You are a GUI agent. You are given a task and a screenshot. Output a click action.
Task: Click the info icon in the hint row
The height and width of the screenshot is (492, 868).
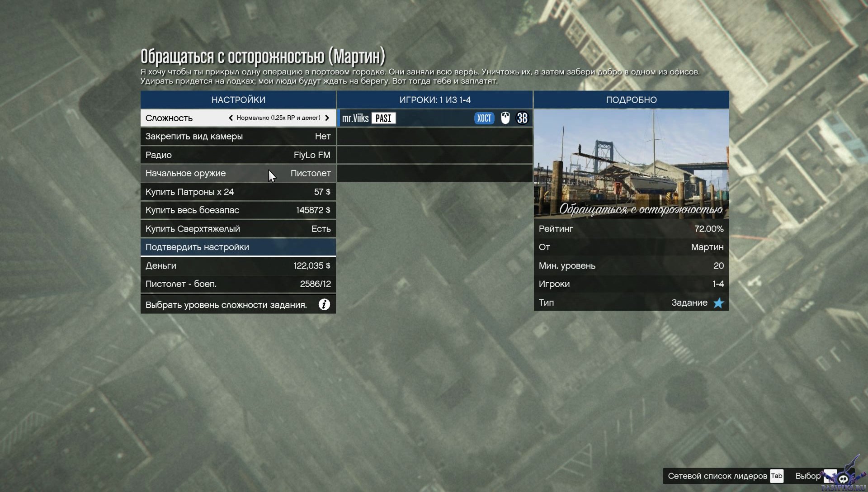point(324,304)
